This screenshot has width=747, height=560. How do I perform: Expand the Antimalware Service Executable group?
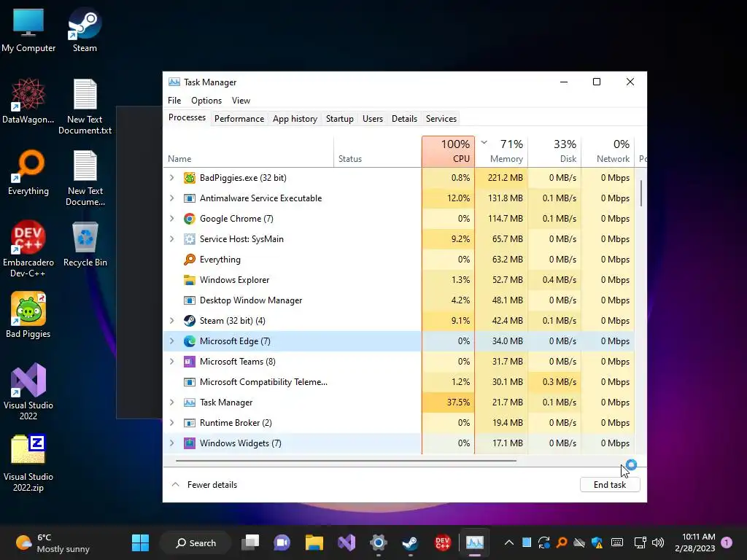click(x=172, y=198)
